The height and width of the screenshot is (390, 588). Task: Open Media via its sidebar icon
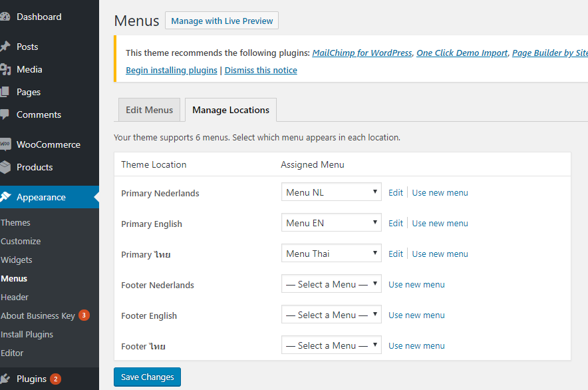tap(5, 69)
